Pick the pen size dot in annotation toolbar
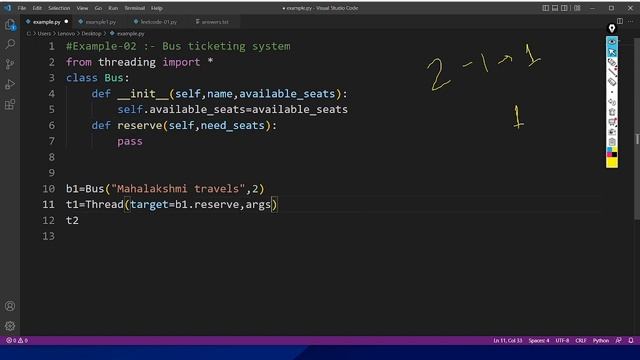Screen dimensions: 640x360 [x=612, y=92]
